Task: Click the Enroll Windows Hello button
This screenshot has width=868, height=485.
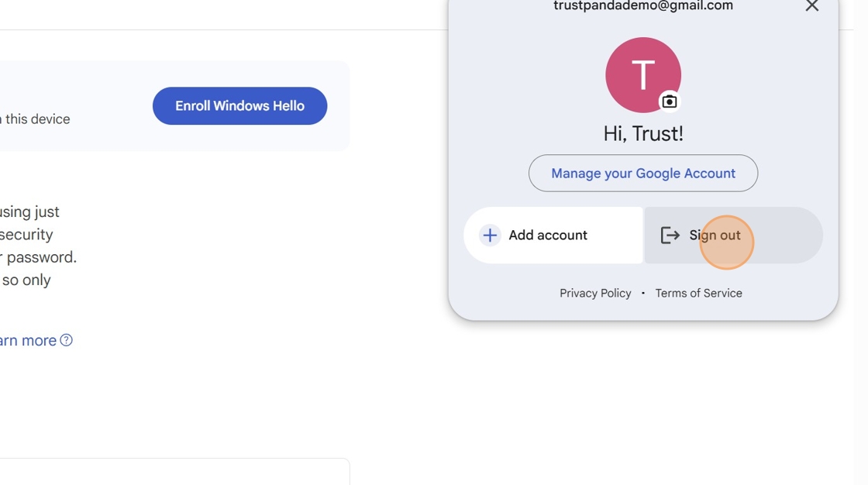Action: [x=239, y=105]
